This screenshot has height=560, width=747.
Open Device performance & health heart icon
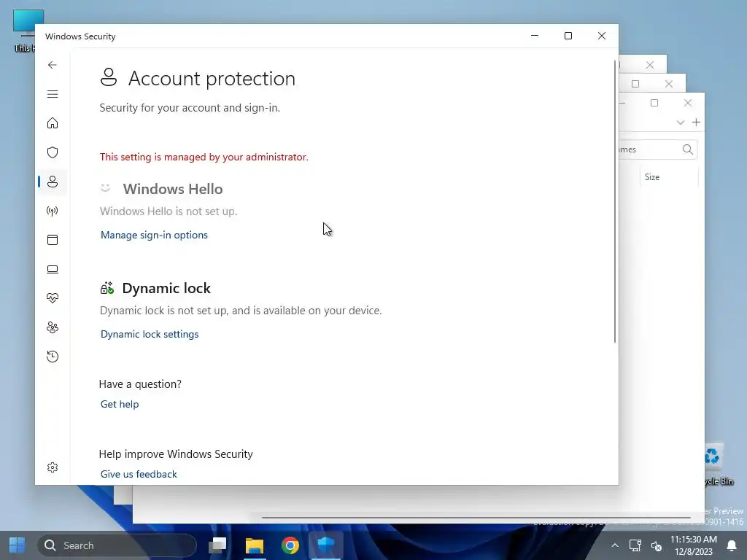53,298
